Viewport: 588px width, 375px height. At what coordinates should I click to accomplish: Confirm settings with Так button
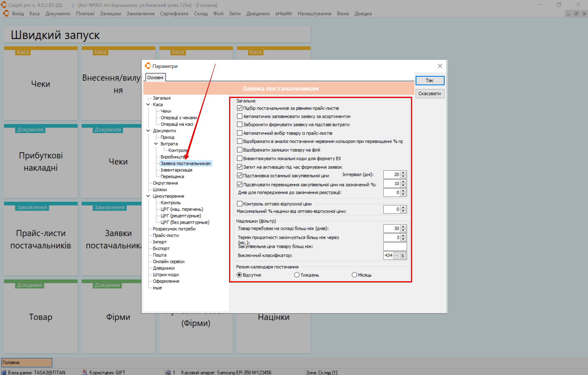[429, 80]
